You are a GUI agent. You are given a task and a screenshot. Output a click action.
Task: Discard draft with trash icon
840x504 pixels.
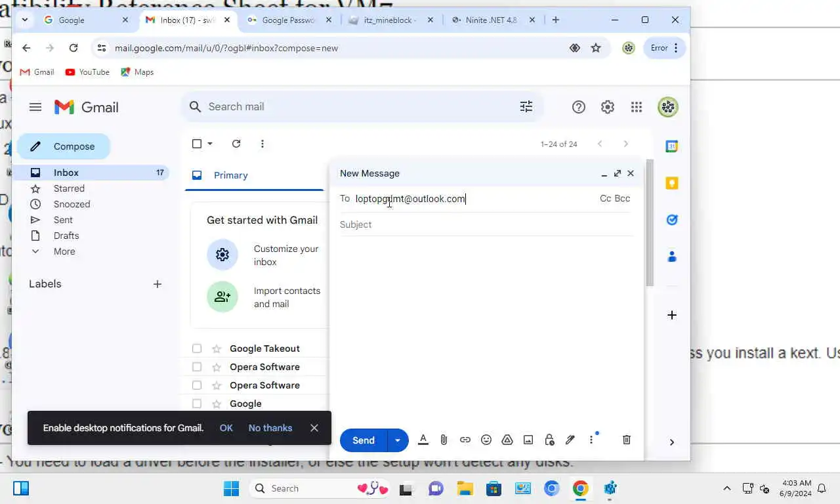point(627,440)
